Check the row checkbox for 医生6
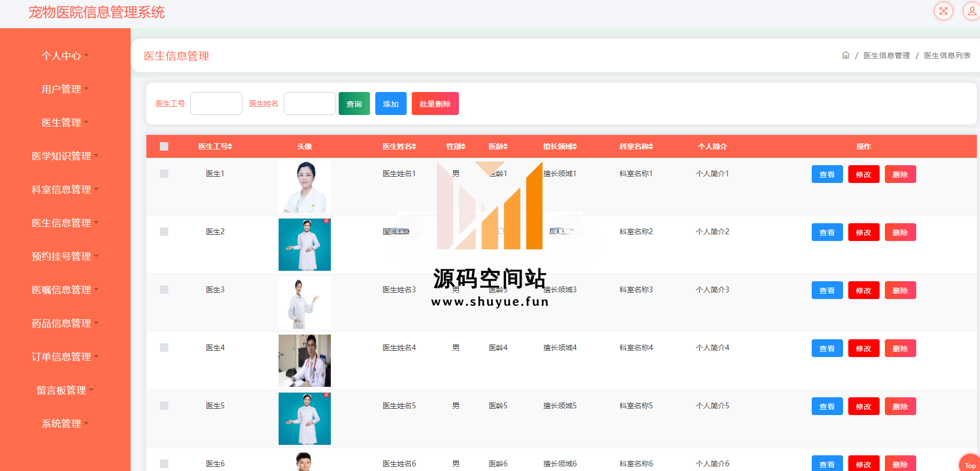This screenshot has width=980, height=471. (x=164, y=464)
